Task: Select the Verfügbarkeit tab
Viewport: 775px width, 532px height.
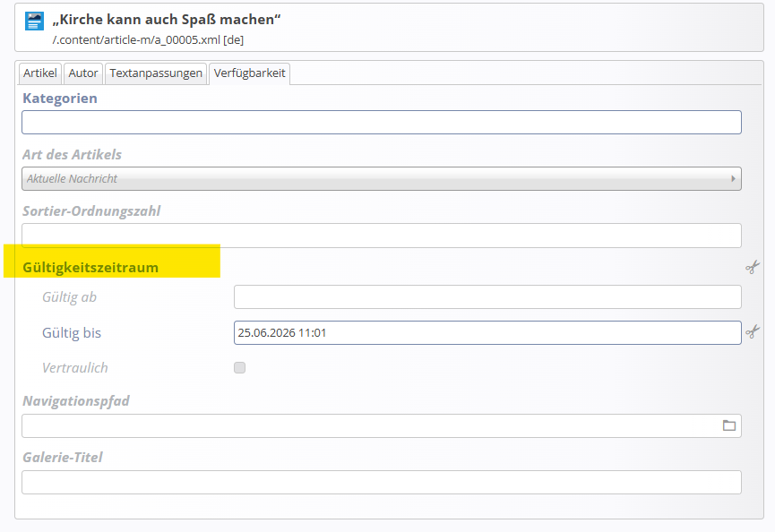Action: pos(250,73)
